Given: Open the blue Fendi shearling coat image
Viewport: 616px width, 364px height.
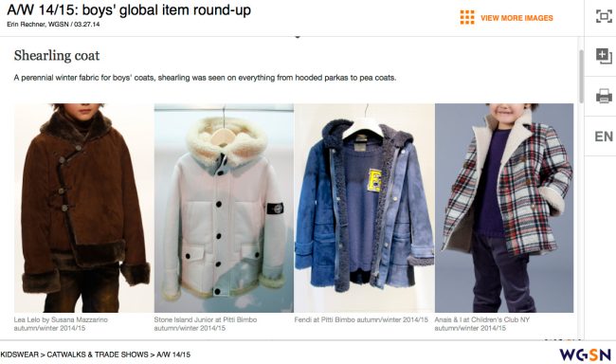Looking at the screenshot, I should [364, 208].
